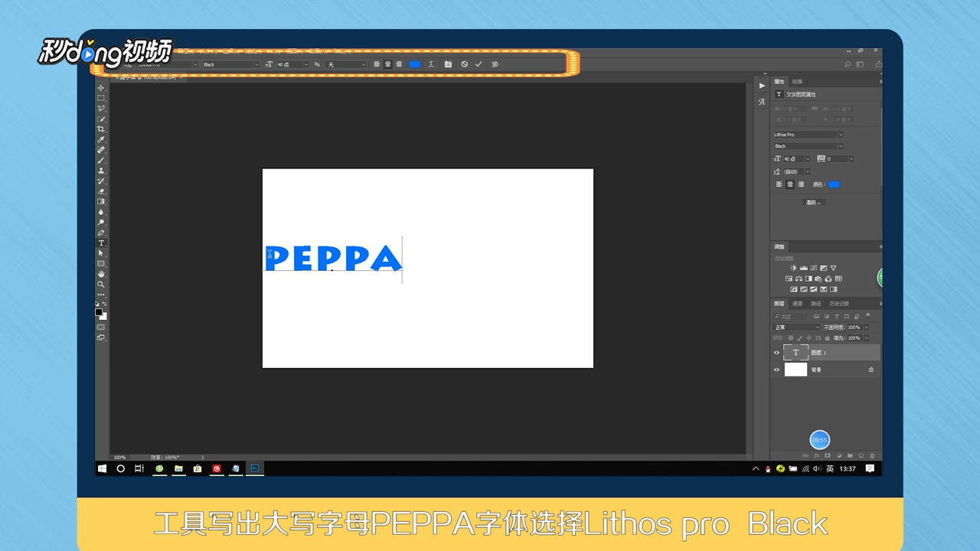The width and height of the screenshot is (980, 551).
Task: Click the add layer mask icon
Action: [x=828, y=455]
